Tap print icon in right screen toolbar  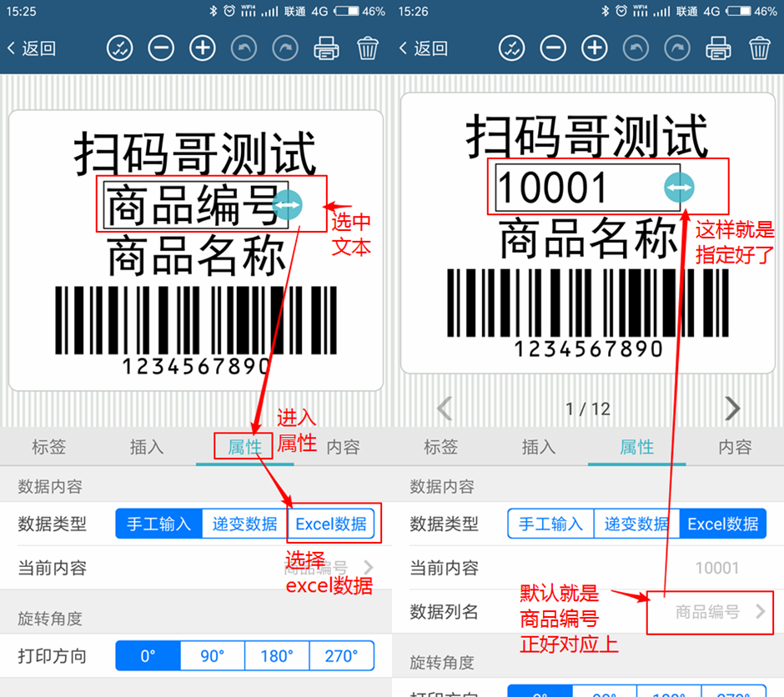tap(718, 48)
